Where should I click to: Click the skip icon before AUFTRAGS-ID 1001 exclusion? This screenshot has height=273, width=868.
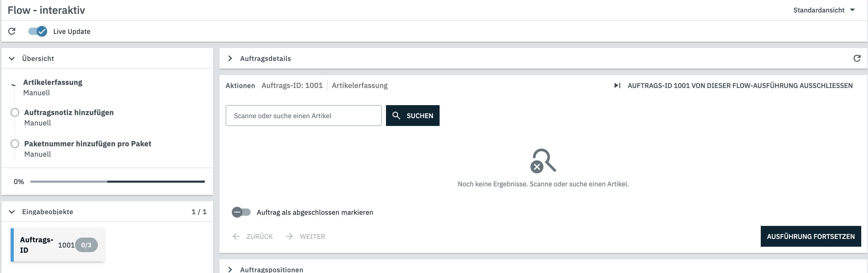(x=617, y=86)
